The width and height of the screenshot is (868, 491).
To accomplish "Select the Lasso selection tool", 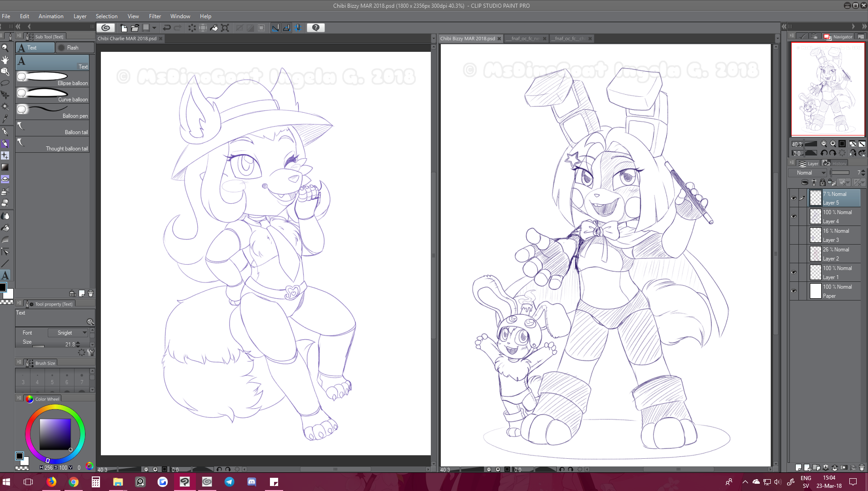I will pos(5,83).
